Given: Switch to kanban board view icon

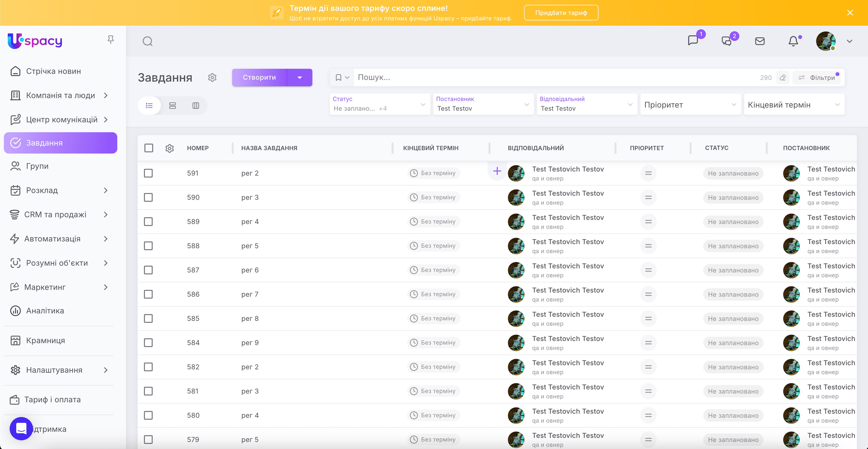Looking at the screenshot, I should pyautogui.click(x=196, y=106).
